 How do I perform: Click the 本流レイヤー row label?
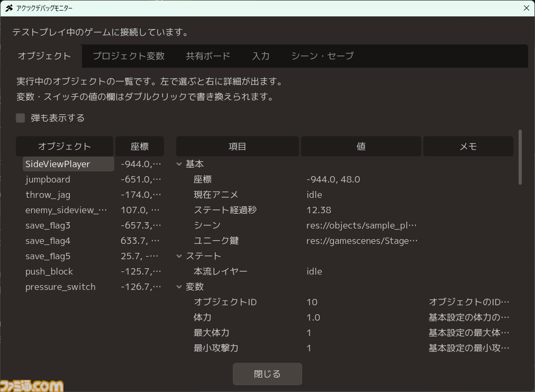click(x=221, y=271)
